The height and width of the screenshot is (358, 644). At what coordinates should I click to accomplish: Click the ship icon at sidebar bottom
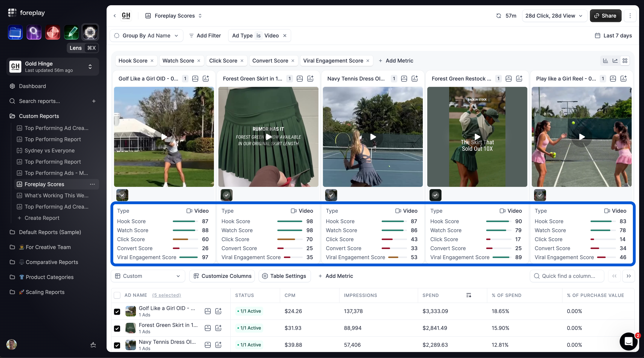[93, 345]
